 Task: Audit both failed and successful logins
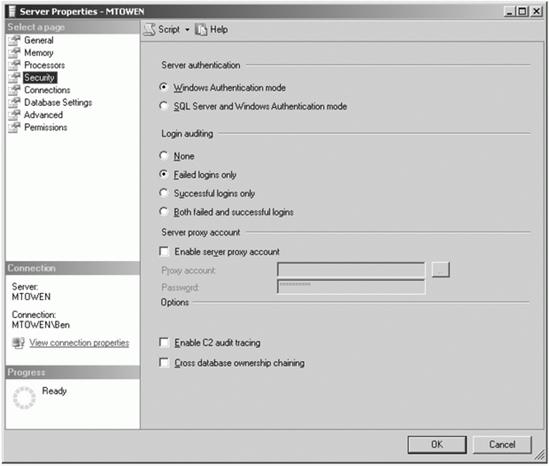(x=164, y=211)
